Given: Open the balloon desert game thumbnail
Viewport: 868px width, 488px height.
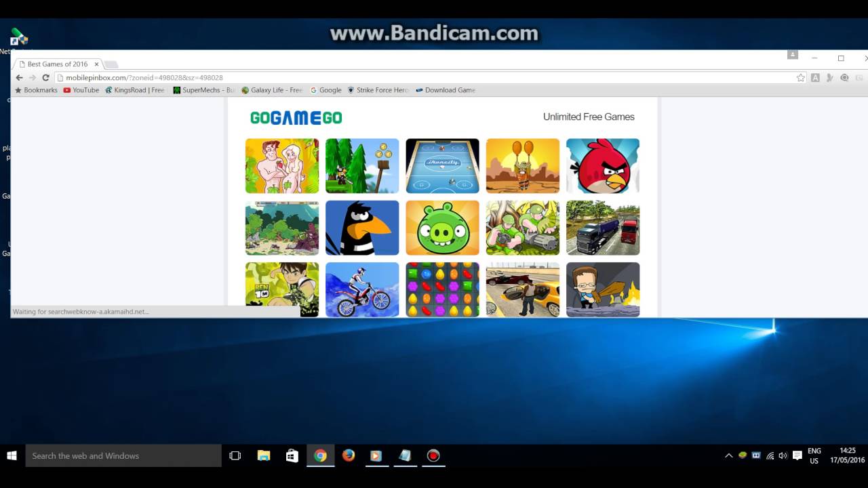Looking at the screenshot, I should pyautogui.click(x=523, y=166).
